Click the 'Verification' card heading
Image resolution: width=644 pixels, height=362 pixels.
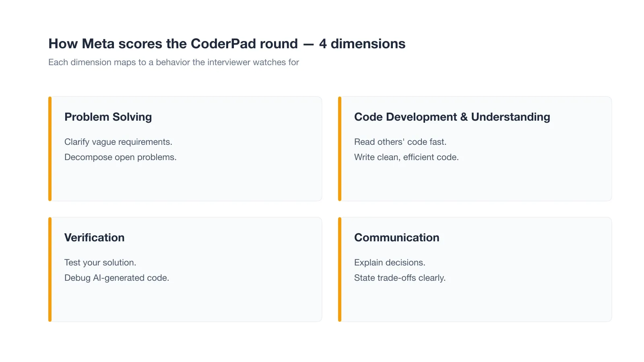pos(95,237)
